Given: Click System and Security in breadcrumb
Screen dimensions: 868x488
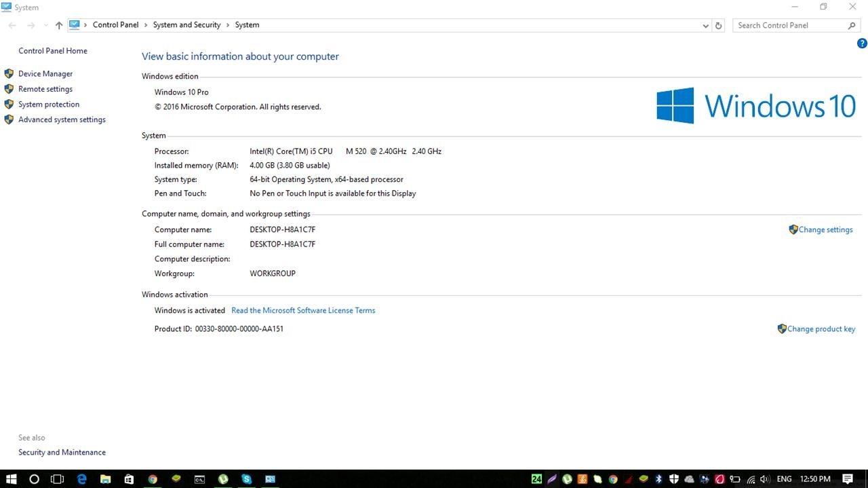Looking at the screenshot, I should coord(186,25).
